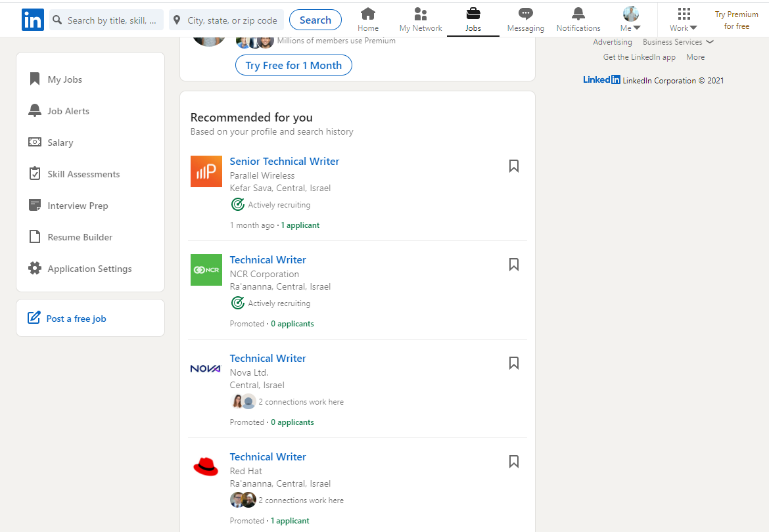
Task: Click the Try Free for 1 Month button
Action: pos(293,65)
